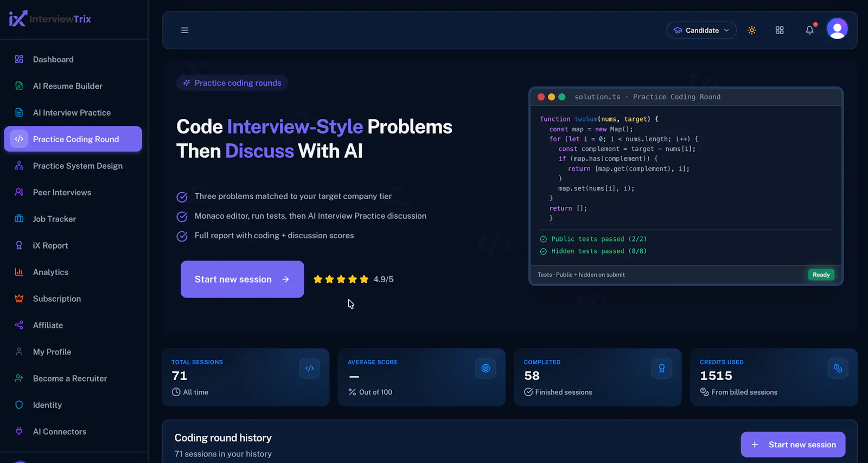Click the Subscription crown icon
Image resolution: width=868 pixels, height=463 pixels.
[19, 299]
